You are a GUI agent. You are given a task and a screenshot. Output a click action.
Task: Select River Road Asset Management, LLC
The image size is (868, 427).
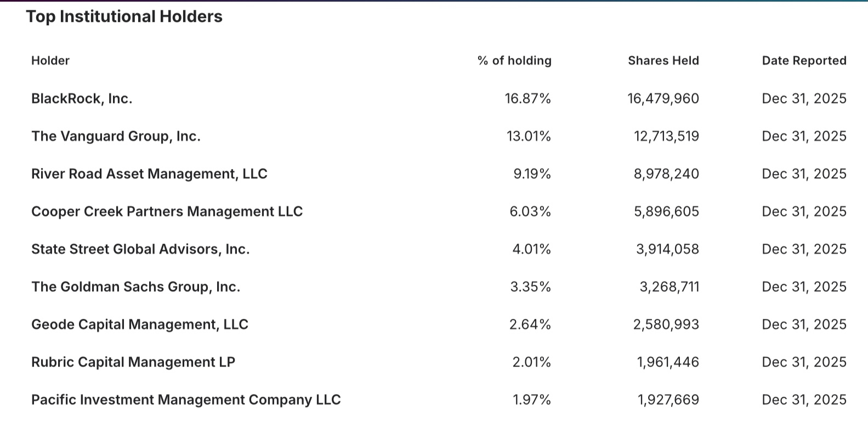149,174
